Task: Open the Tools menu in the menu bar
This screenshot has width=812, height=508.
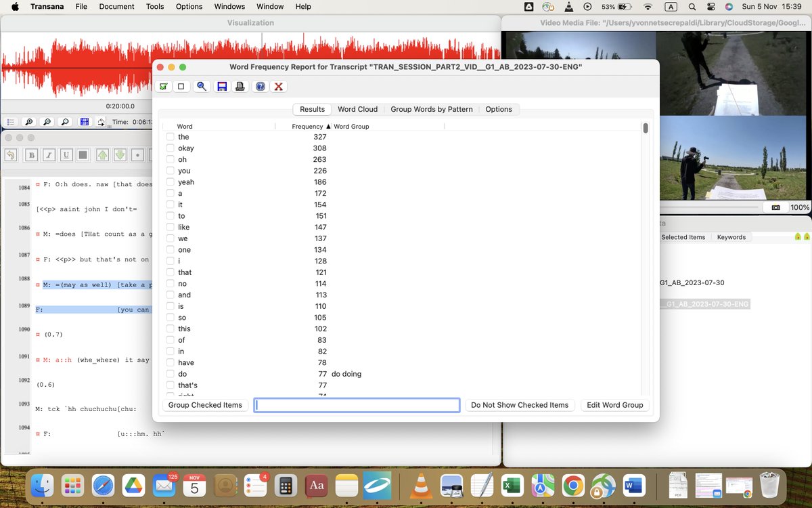Action: (x=155, y=6)
